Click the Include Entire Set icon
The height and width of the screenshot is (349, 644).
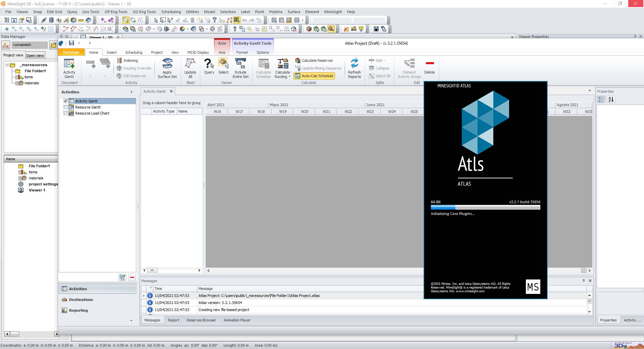tap(241, 63)
